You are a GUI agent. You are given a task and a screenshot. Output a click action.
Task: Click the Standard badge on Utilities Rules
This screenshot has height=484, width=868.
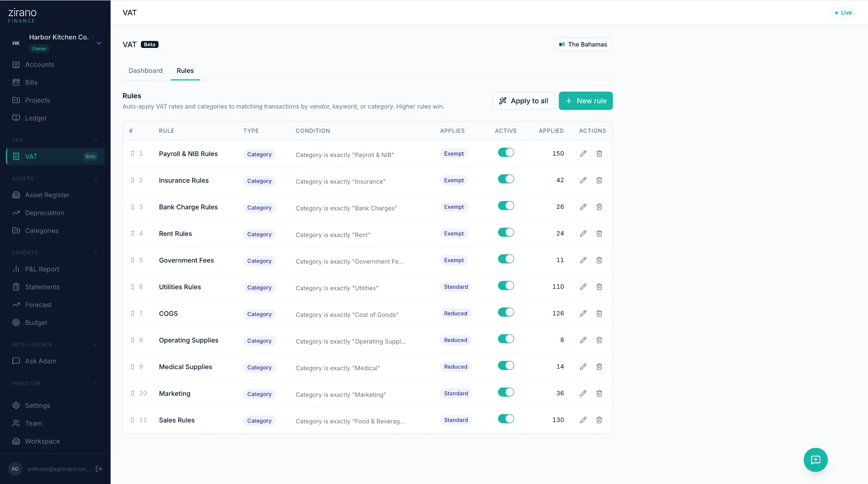click(x=456, y=287)
